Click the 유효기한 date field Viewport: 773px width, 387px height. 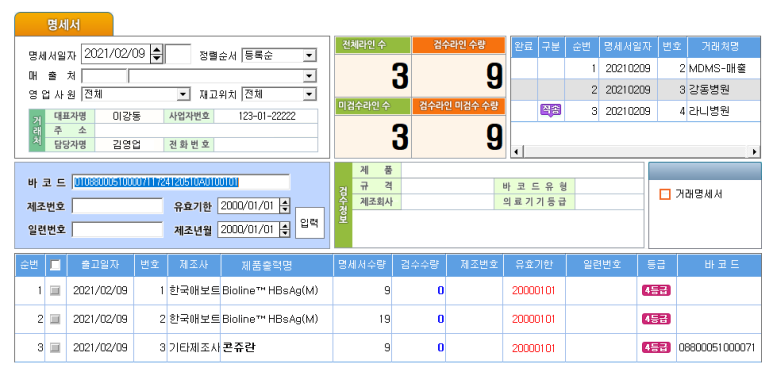(x=248, y=206)
